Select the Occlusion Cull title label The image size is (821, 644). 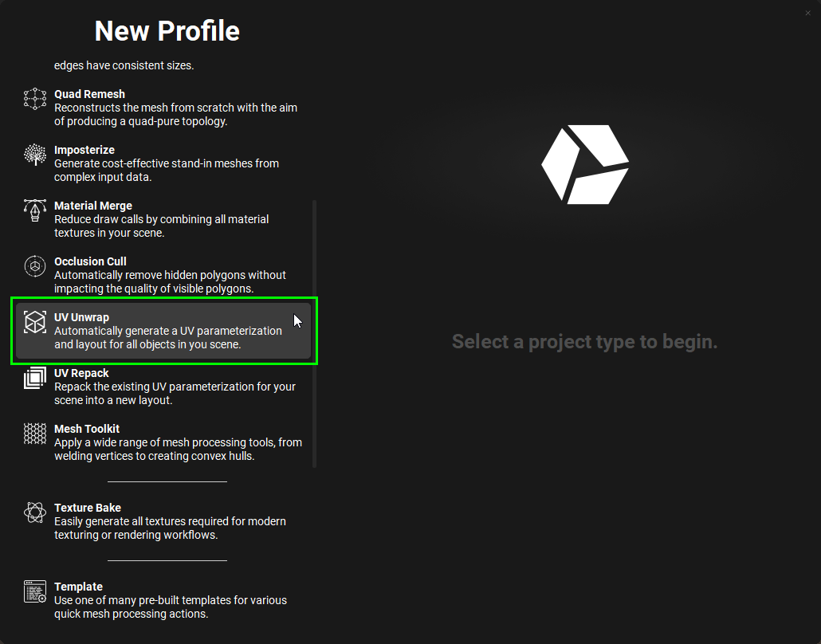tap(90, 261)
